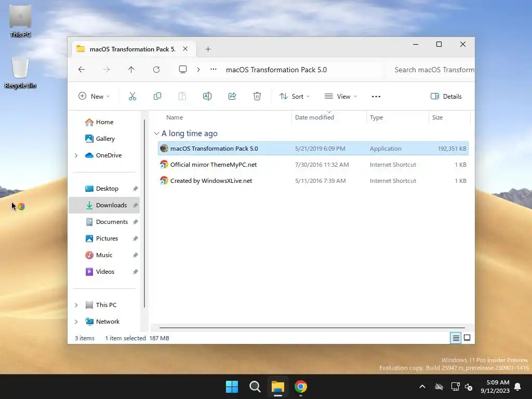Open the Windows Start menu
Viewport: 532px width, 399px height.
(x=232, y=387)
